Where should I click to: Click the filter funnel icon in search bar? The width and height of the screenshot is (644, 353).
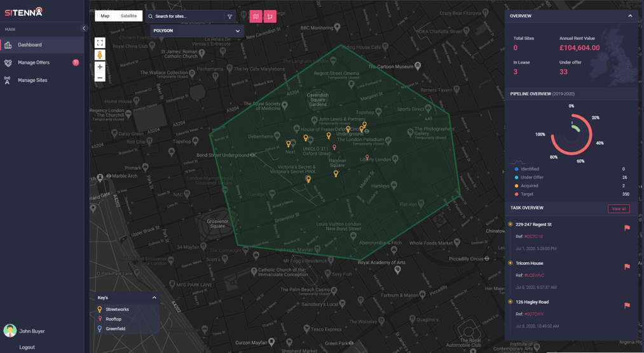pos(230,17)
